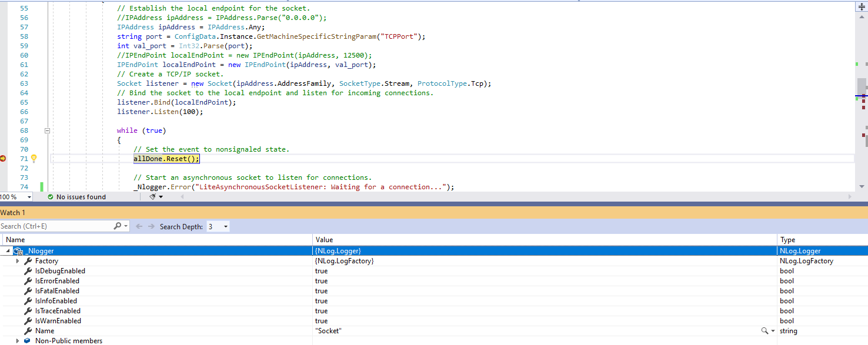Image resolution: width=868 pixels, height=345 pixels.
Task: Run Code Cleanup using the broom icon
Action: pos(151,196)
